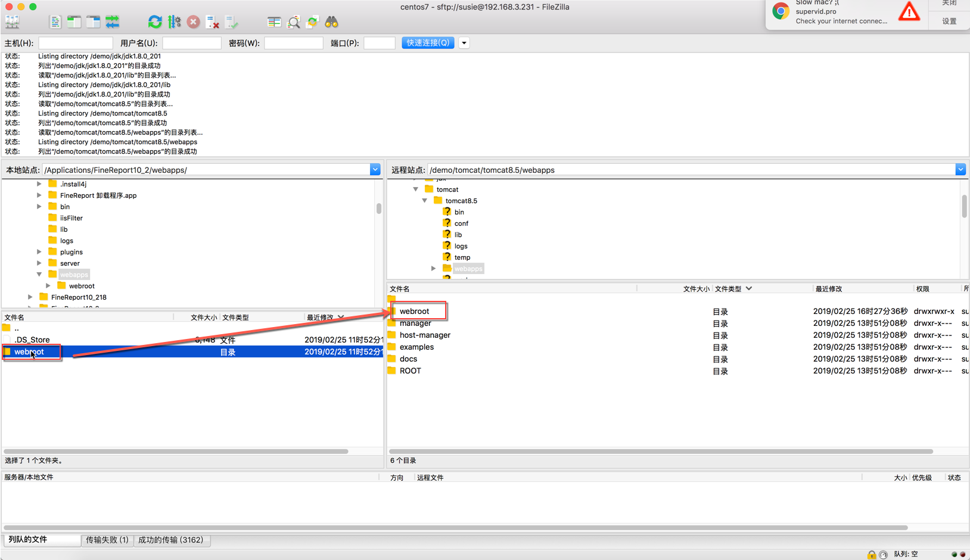Disconnect from the current server
The width and height of the screenshot is (970, 560).
coord(212,23)
